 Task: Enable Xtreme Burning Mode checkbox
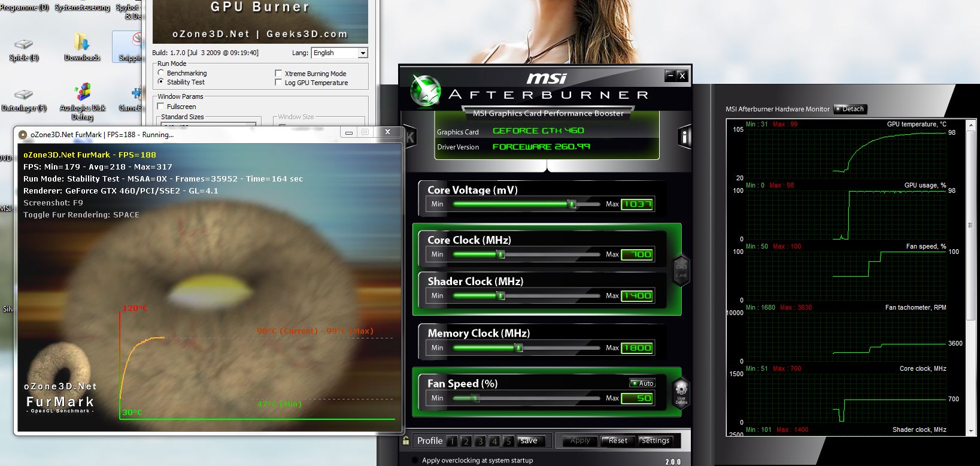(278, 73)
